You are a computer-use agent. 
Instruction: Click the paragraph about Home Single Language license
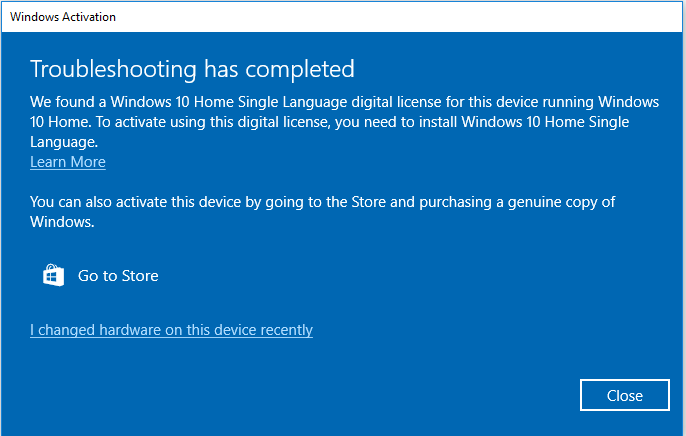pyautogui.click(x=344, y=122)
